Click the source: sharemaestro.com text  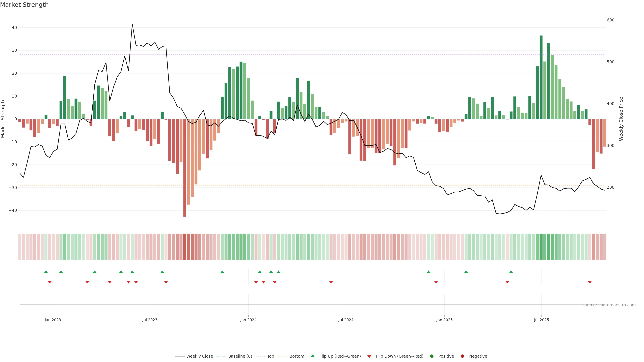pyautogui.click(x=609, y=305)
